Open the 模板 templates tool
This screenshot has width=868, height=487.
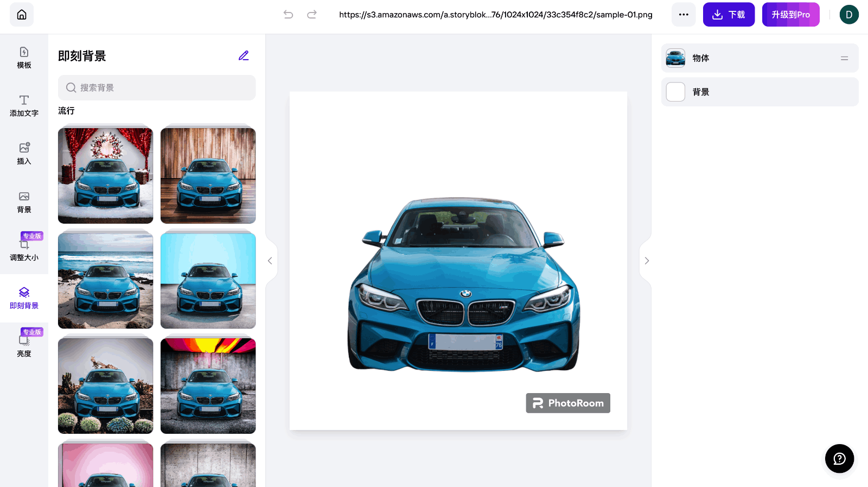(x=24, y=58)
